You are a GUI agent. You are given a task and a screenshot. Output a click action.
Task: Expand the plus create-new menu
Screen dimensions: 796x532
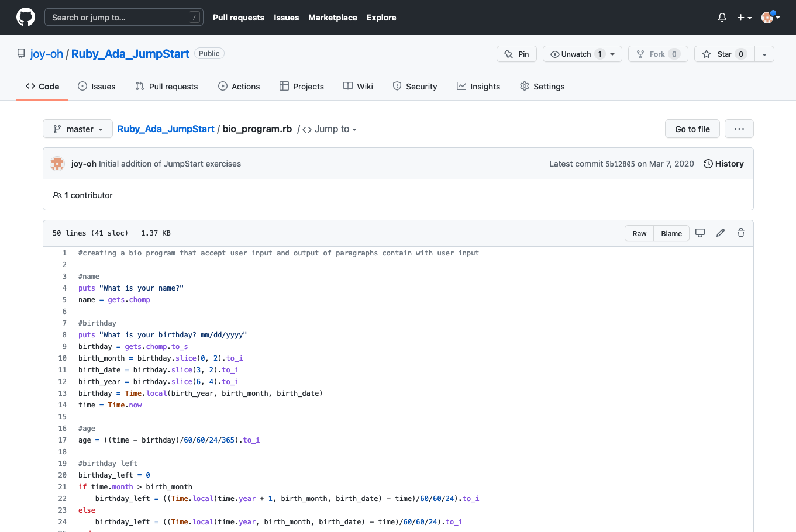[744, 18]
